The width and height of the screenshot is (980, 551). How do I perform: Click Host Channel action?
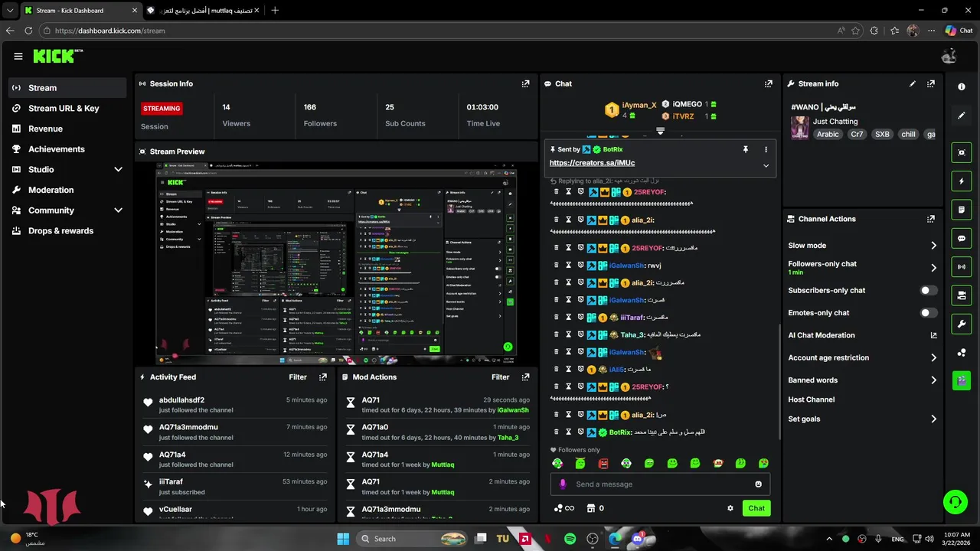click(811, 399)
